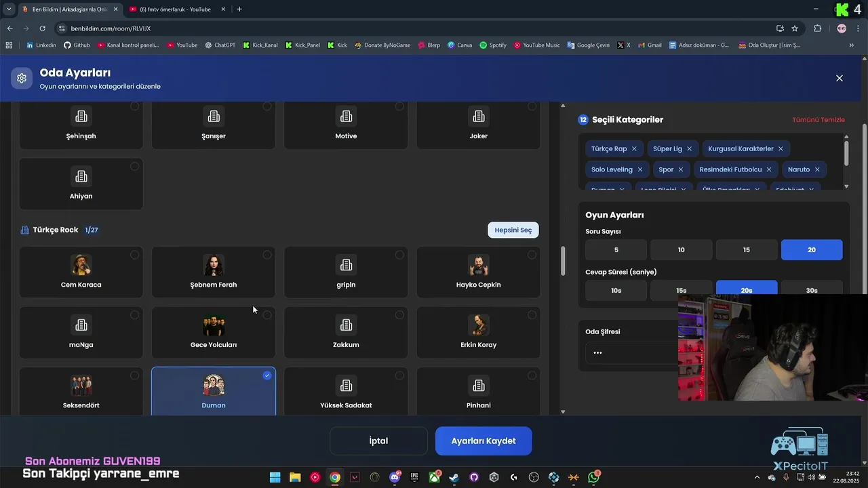
Task: Set question count to 10
Action: click(x=682, y=249)
